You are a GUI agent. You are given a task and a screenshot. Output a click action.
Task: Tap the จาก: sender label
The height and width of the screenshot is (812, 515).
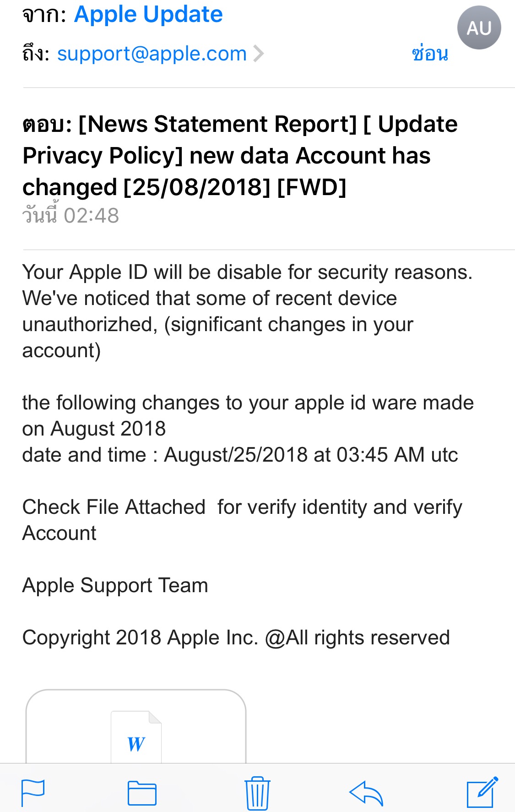45,15
